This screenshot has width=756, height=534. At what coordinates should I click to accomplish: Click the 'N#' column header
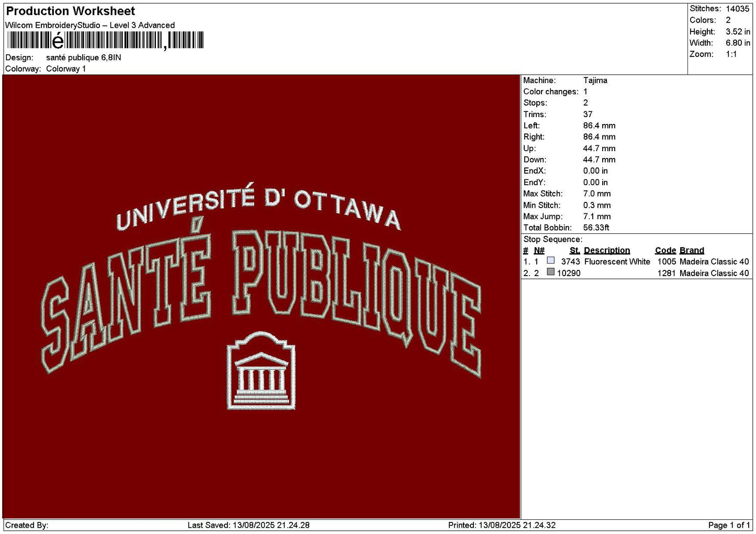click(x=539, y=251)
